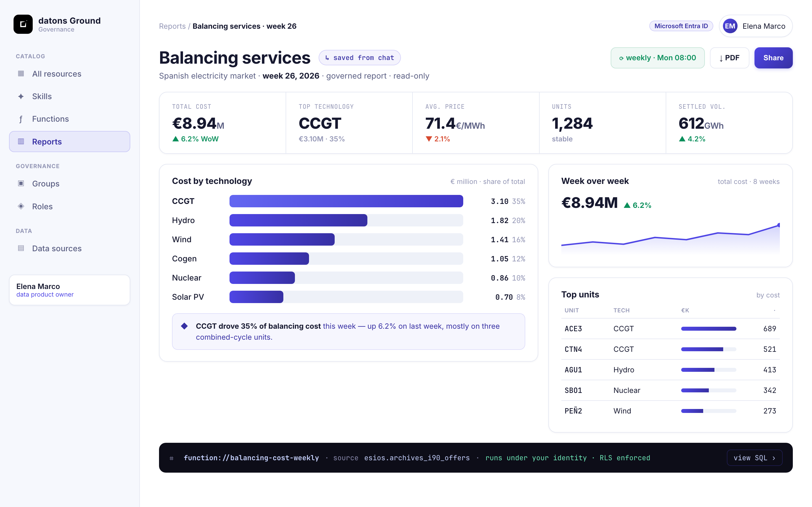The width and height of the screenshot is (812, 507).
Task: Select the CCGT cost bar
Action: point(346,201)
